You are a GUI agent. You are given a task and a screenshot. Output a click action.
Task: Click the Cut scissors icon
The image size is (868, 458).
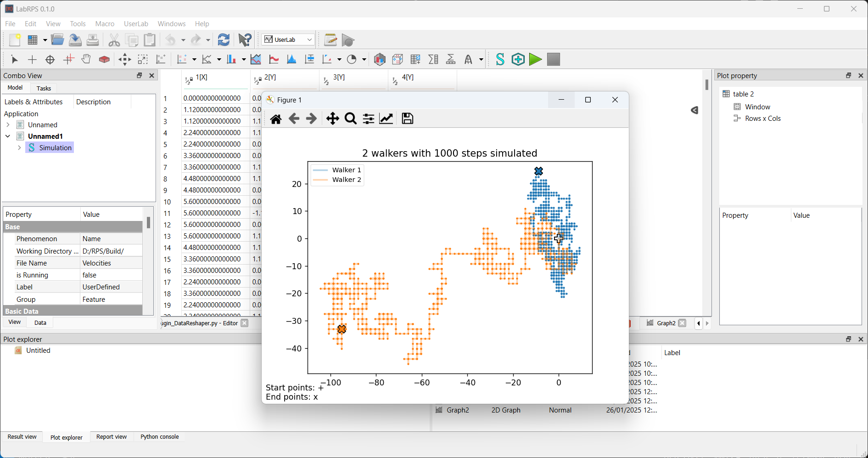114,40
